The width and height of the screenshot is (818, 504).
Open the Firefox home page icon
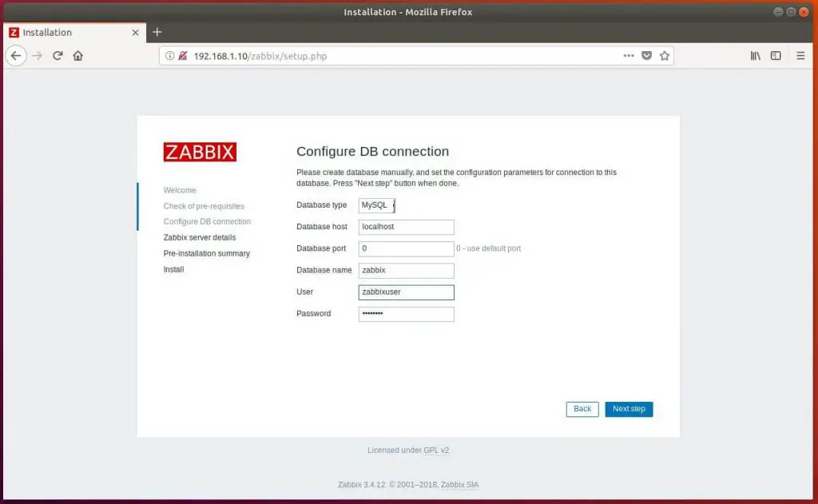(77, 56)
